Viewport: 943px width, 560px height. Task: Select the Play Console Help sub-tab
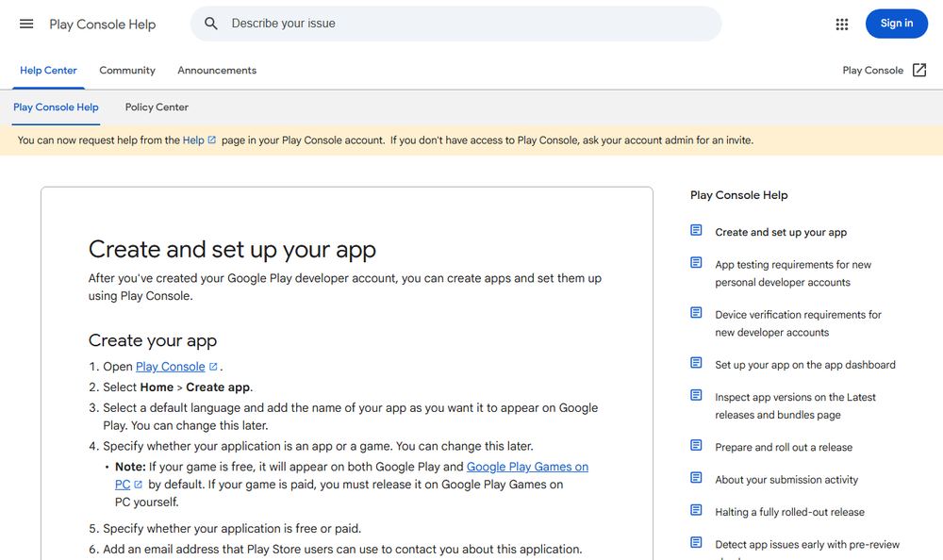[x=56, y=107]
